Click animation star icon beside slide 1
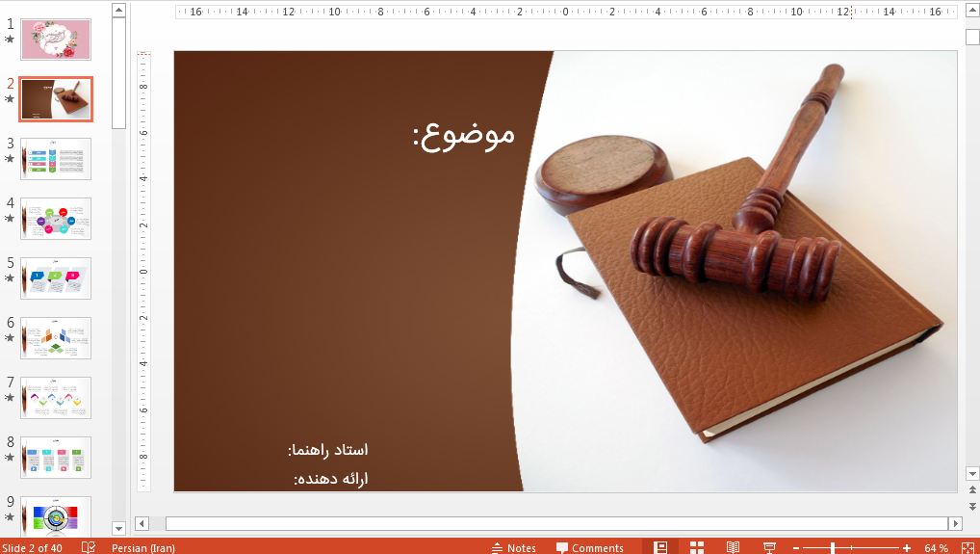This screenshot has height=554, width=980. 10,39
